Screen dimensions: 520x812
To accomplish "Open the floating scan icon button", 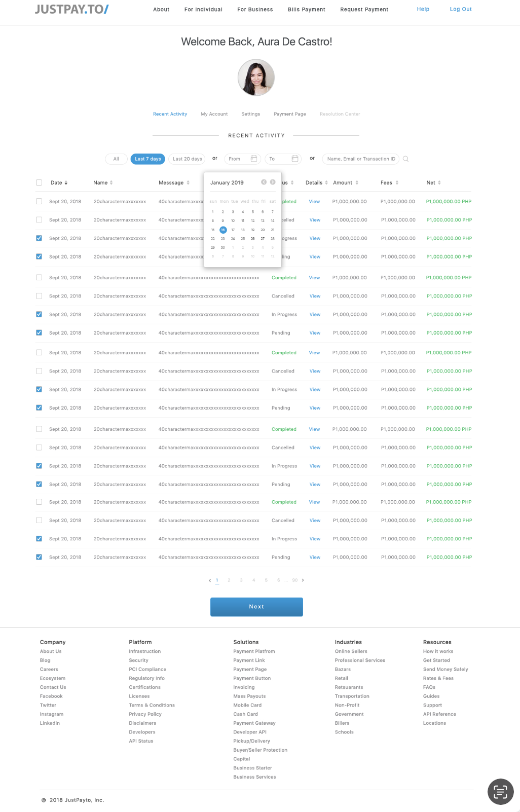I will point(500,792).
